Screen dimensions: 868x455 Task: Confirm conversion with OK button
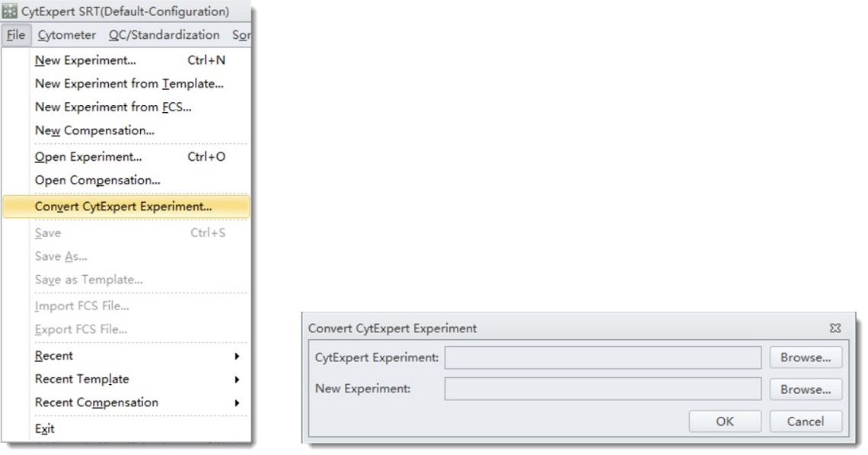(x=725, y=421)
